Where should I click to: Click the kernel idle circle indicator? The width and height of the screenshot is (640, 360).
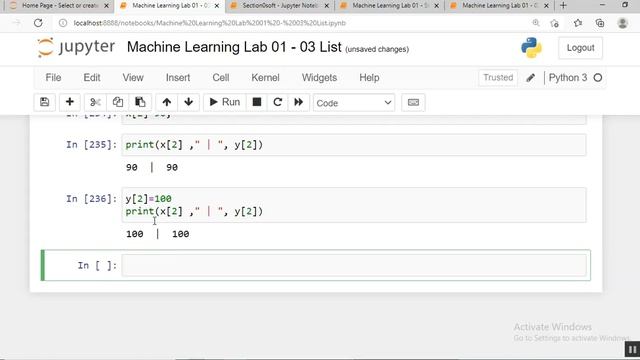[598, 78]
